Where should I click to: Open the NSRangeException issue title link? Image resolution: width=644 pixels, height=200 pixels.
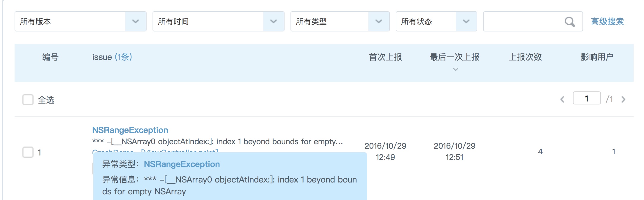(x=130, y=130)
